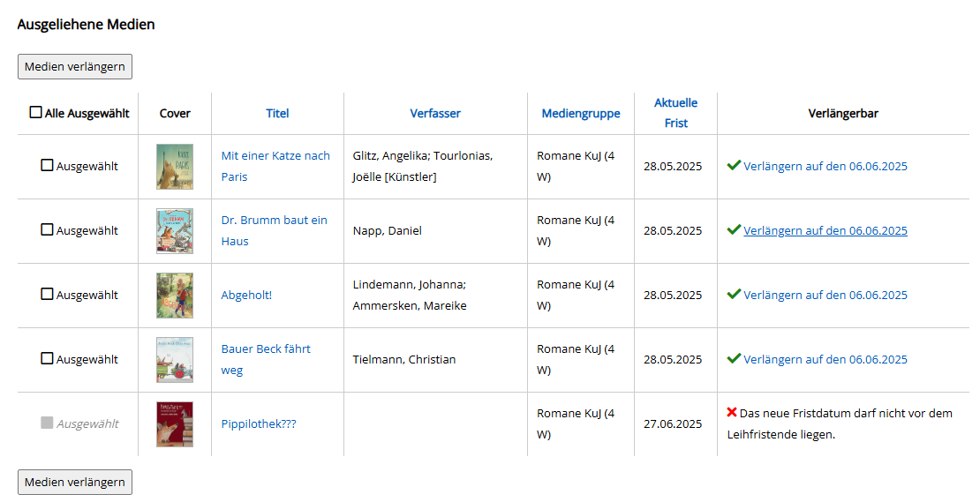Sort by Mediengruppe column header
The width and height of the screenshot is (980, 502).
coord(581,113)
